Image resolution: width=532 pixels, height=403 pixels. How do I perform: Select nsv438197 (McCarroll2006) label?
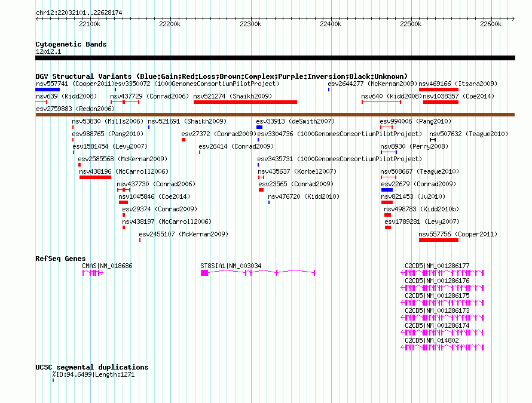point(167,222)
